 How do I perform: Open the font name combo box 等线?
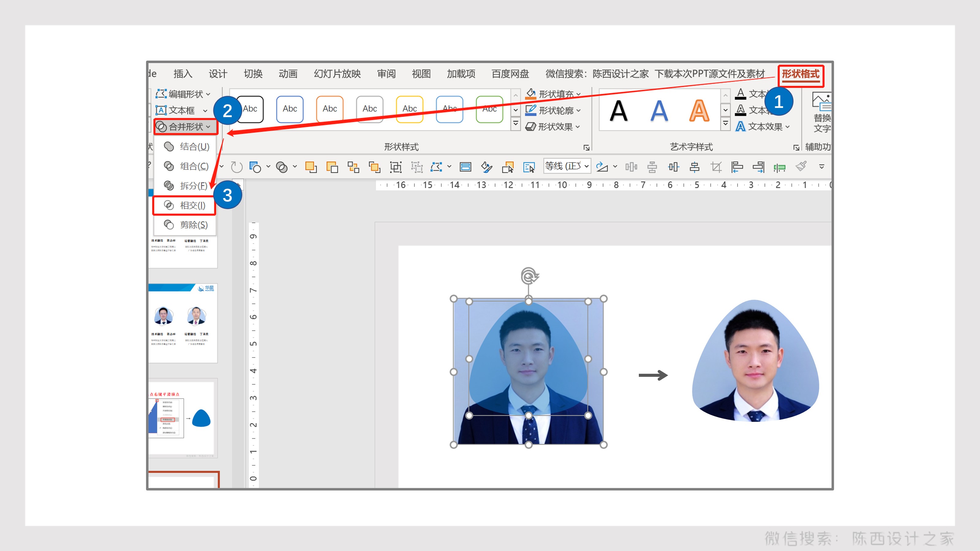[567, 166]
